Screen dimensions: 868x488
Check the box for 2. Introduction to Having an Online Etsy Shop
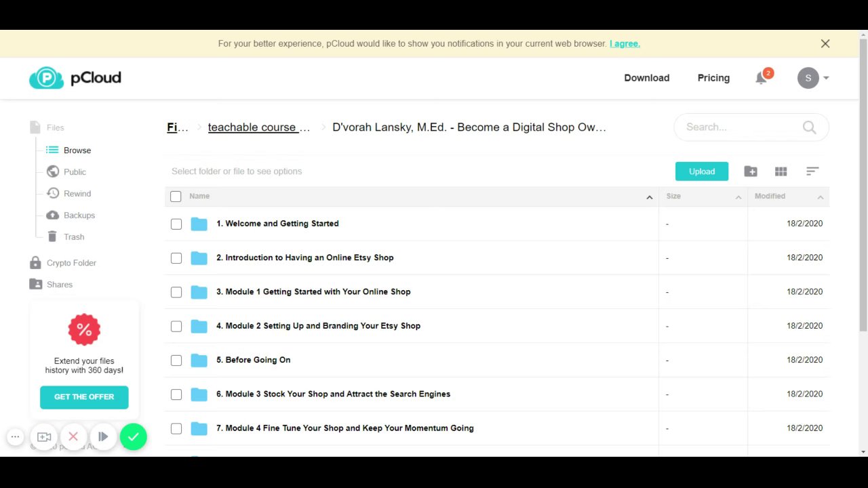[x=176, y=258]
